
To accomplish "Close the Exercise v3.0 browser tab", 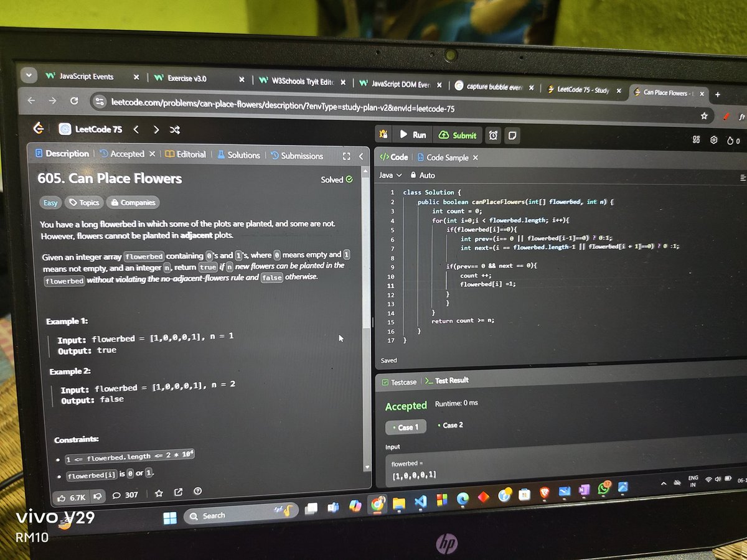I will click(x=242, y=80).
